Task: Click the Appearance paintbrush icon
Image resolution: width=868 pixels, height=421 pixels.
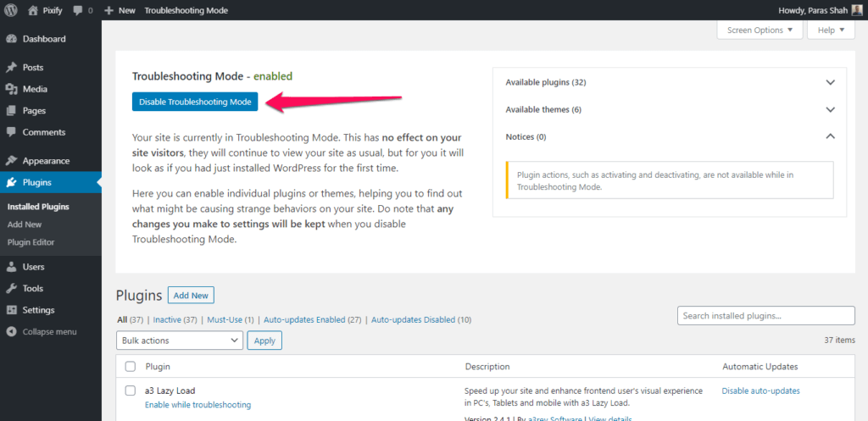Action: tap(11, 161)
